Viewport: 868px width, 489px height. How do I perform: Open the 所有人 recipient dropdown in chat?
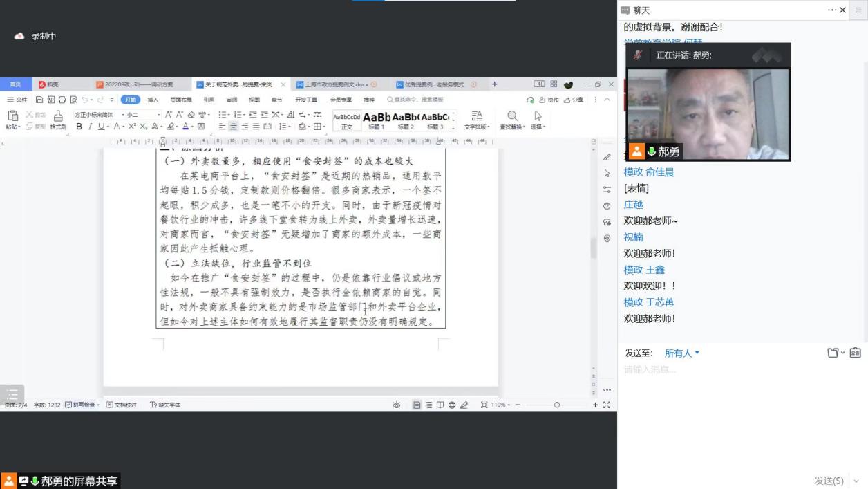(x=681, y=353)
